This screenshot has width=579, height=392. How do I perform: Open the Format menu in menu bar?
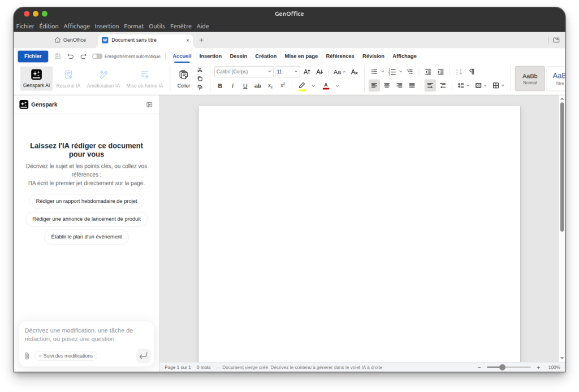point(133,26)
